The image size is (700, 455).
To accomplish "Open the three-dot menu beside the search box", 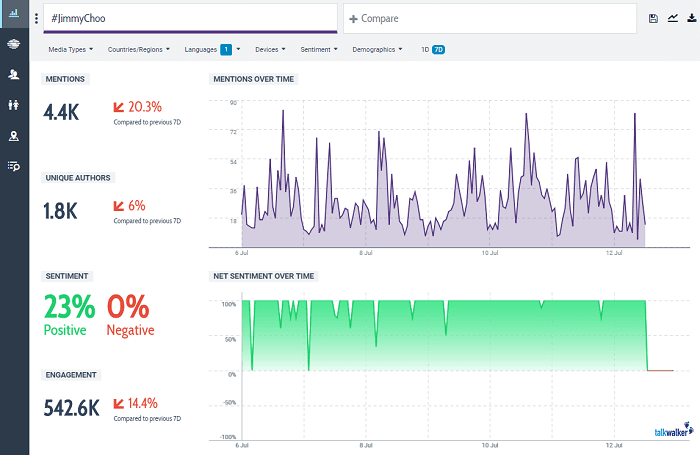I will (37, 19).
